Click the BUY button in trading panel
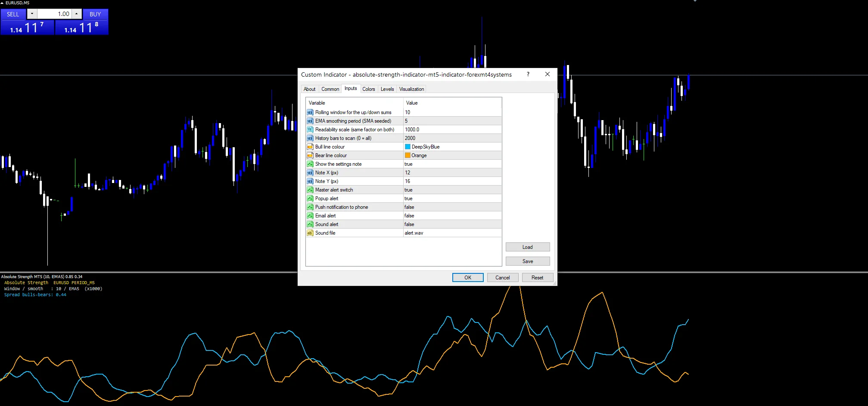868x406 pixels. [95, 14]
